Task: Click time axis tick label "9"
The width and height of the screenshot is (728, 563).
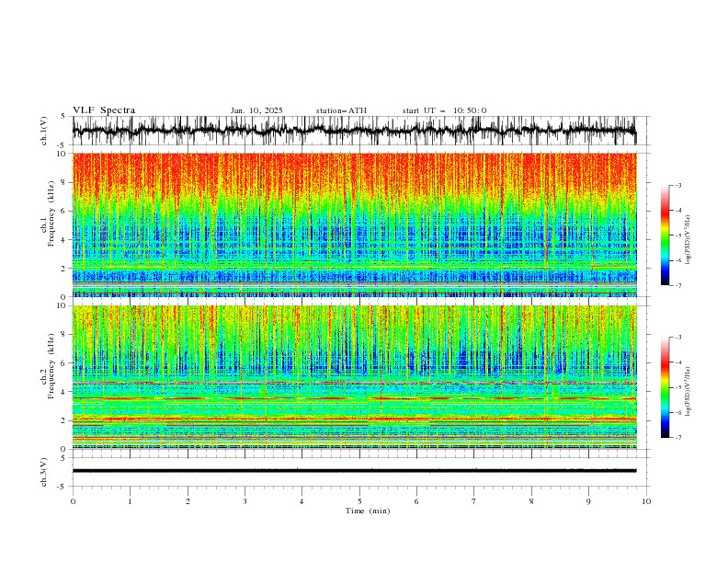Action: (x=588, y=501)
